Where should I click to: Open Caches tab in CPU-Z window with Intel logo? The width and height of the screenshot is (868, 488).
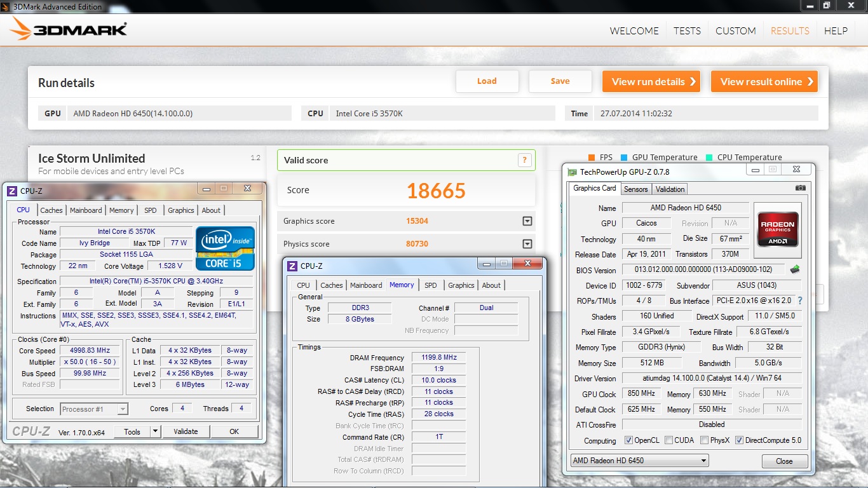(x=51, y=210)
